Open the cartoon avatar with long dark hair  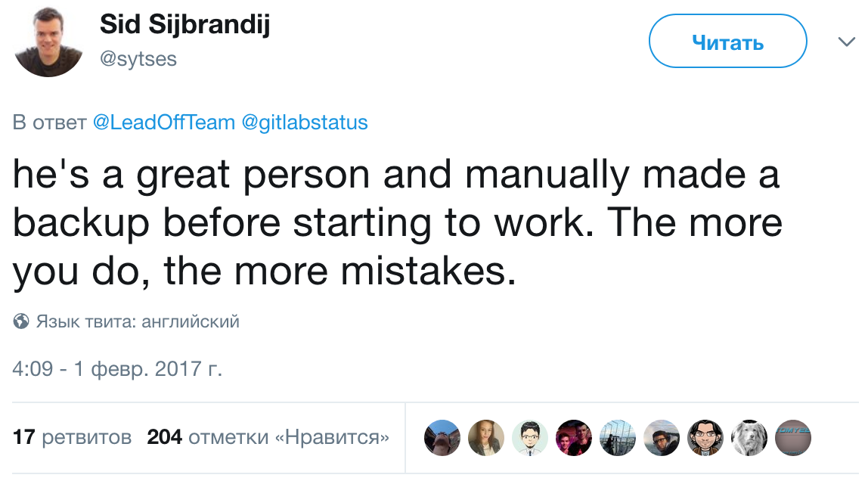click(x=705, y=438)
